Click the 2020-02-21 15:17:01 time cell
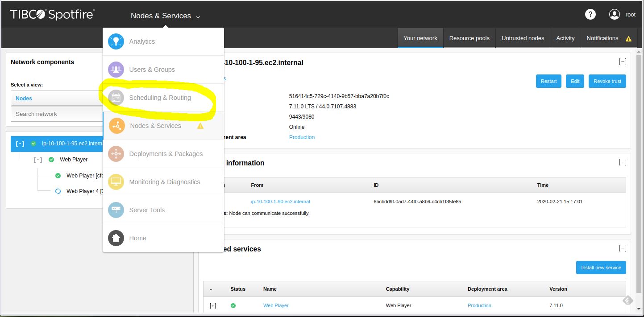This screenshot has height=317, width=644. tap(560, 202)
